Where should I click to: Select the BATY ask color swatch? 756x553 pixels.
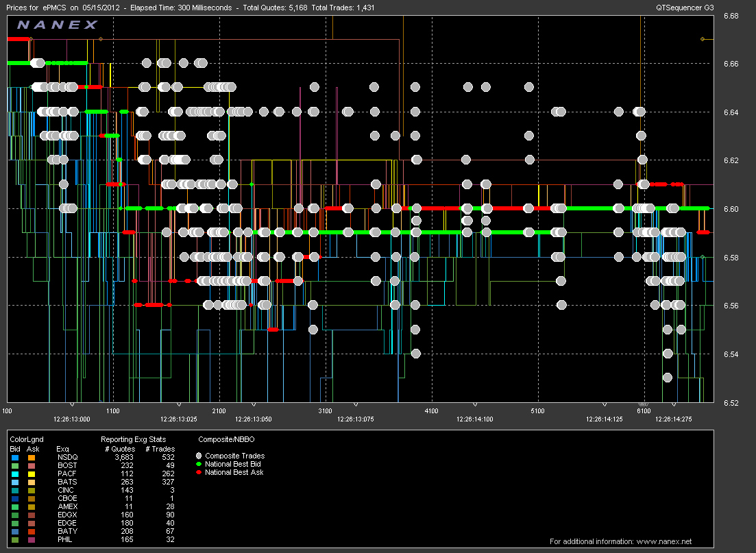[x=32, y=531]
